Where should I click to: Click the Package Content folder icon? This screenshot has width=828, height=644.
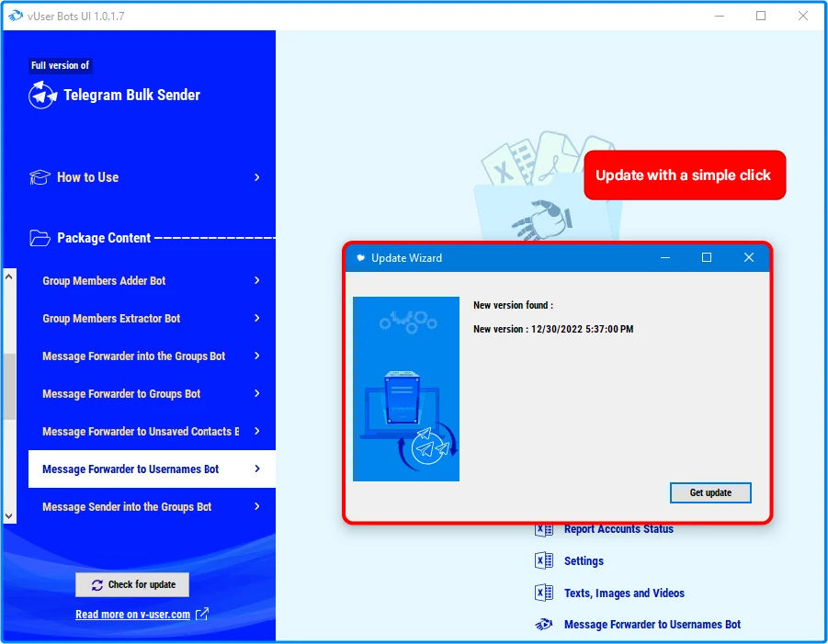point(40,238)
